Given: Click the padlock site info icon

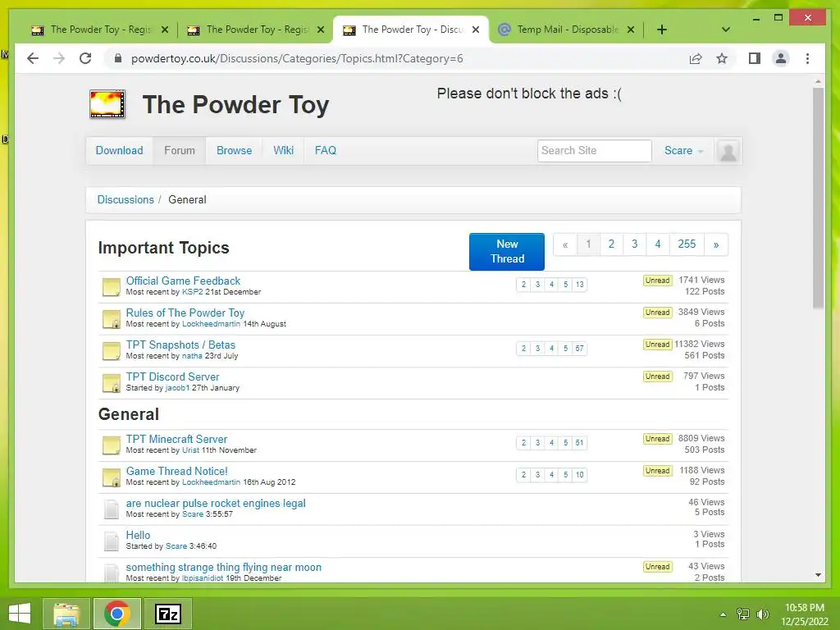Looking at the screenshot, I should tap(118, 58).
